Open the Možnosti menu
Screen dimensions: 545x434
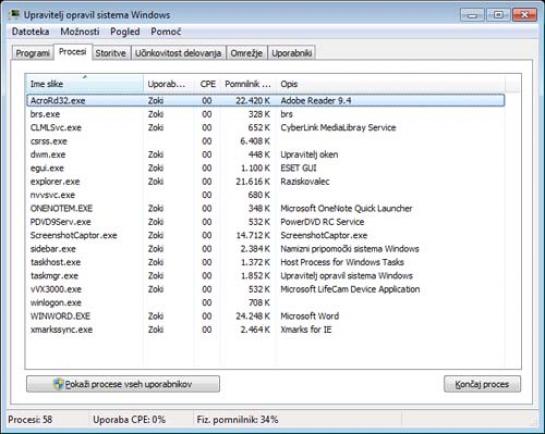point(80,32)
